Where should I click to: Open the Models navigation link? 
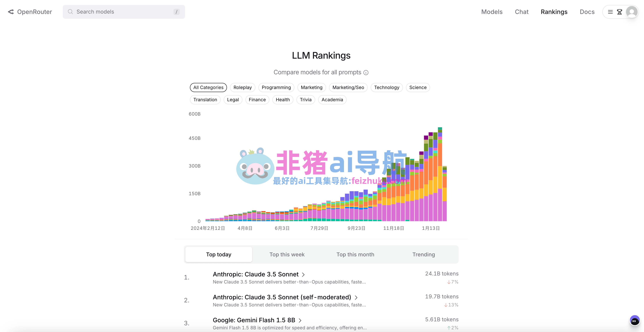pyautogui.click(x=491, y=12)
